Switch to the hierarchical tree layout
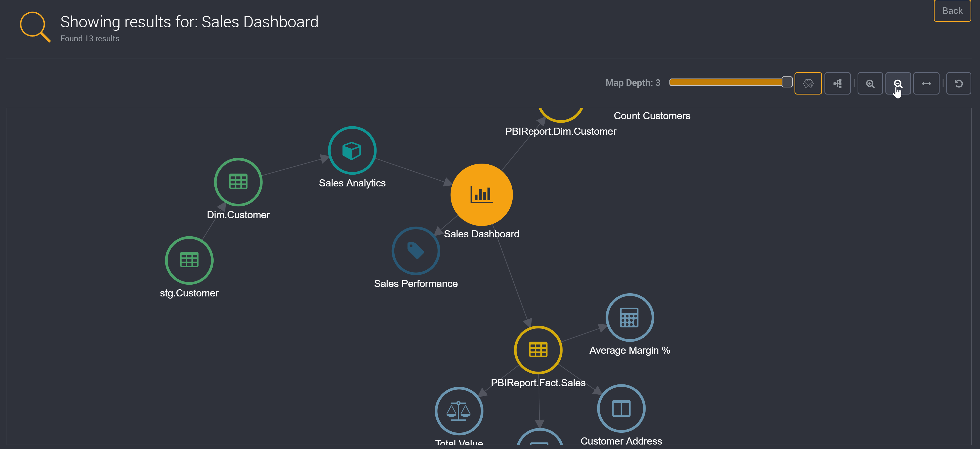Screen dimensions: 980x449 click(837, 83)
